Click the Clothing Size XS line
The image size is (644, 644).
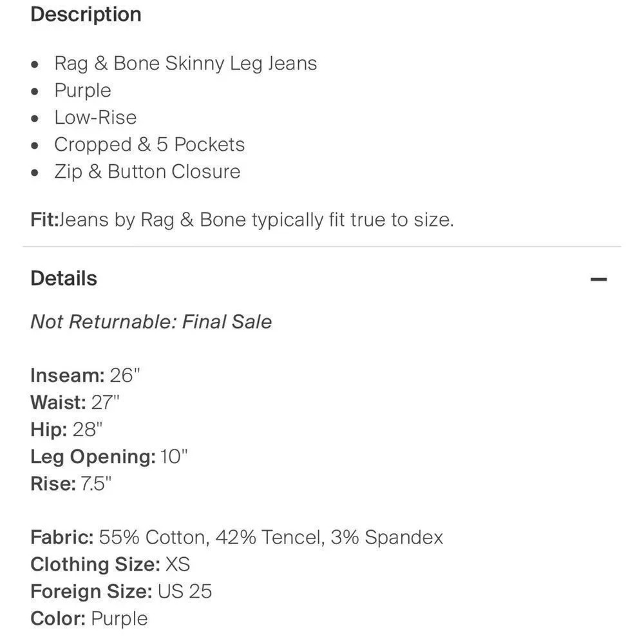pos(110,564)
